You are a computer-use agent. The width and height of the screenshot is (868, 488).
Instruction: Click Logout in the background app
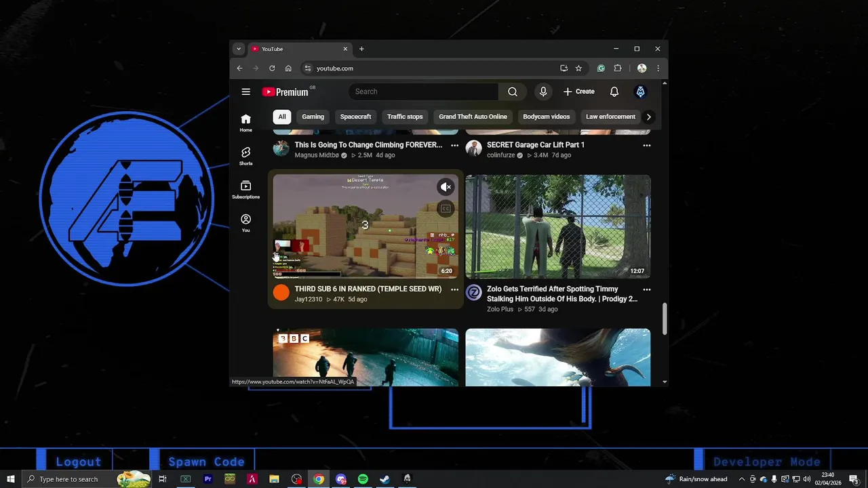(78, 462)
